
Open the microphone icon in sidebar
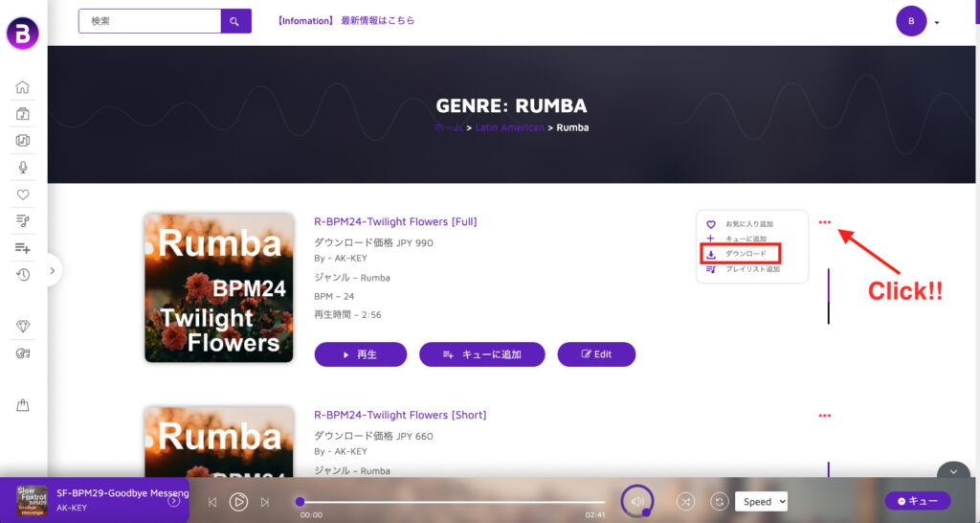tap(23, 167)
